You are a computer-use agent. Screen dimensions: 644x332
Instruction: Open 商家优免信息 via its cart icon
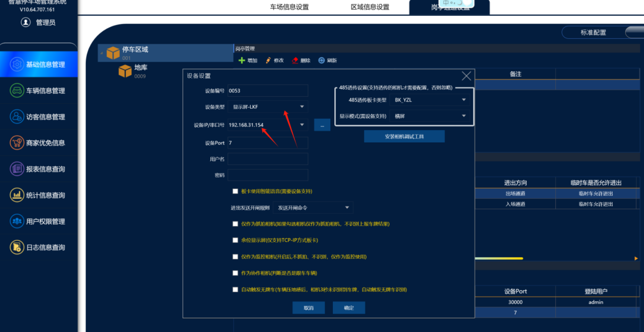(17, 142)
